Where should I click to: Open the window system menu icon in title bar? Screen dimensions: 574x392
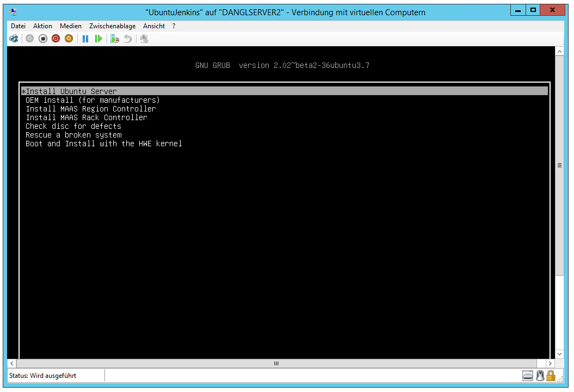tap(13, 12)
